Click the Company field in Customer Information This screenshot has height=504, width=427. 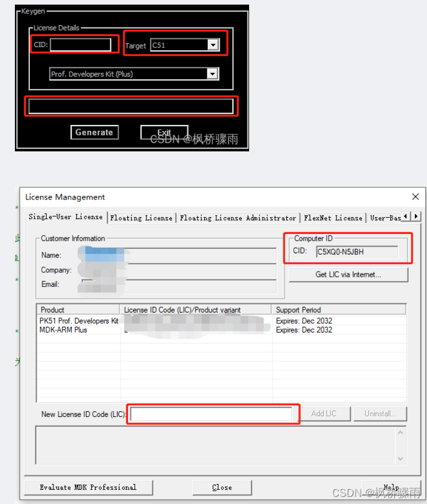pyautogui.click(x=180, y=270)
